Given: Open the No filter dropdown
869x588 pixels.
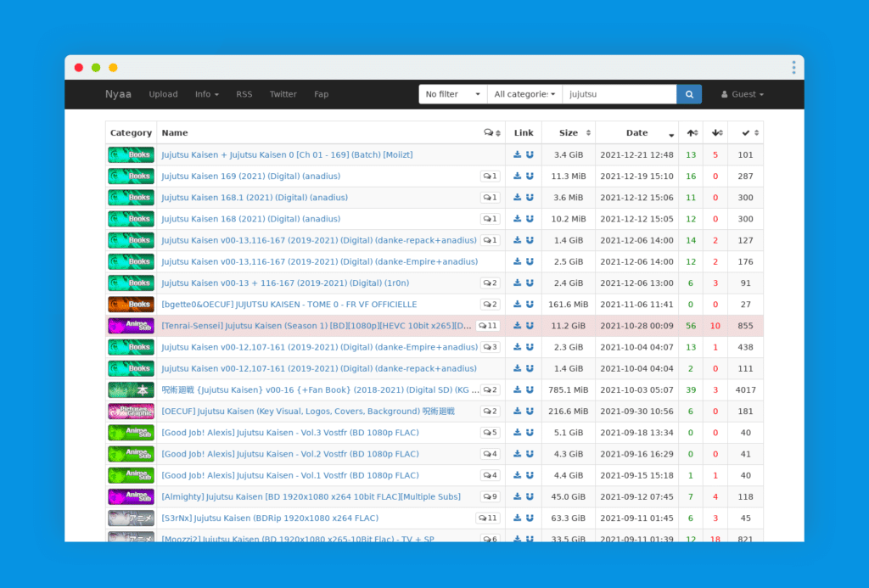Looking at the screenshot, I should tap(452, 94).
